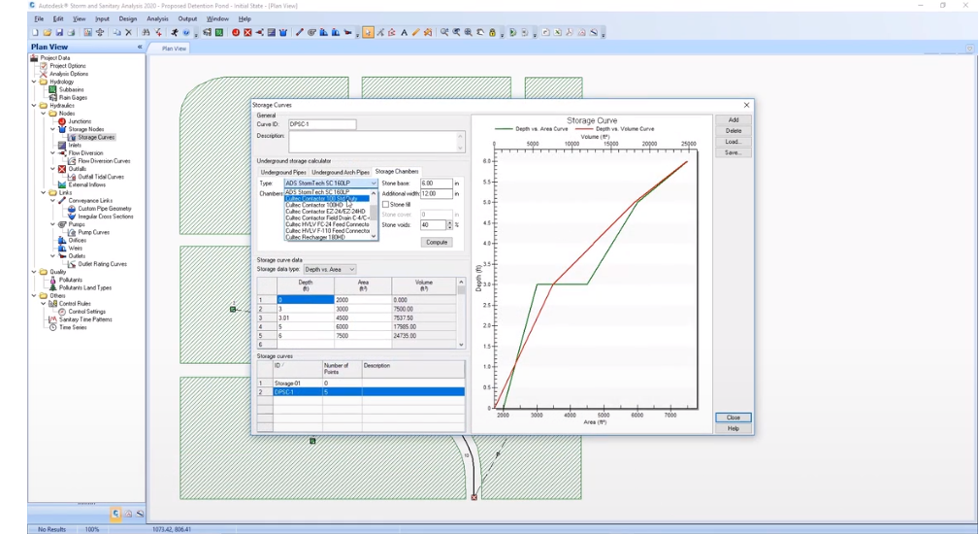980x534 pixels.
Task: Collapse the Plan View panel with chevrons
Action: pos(140,47)
